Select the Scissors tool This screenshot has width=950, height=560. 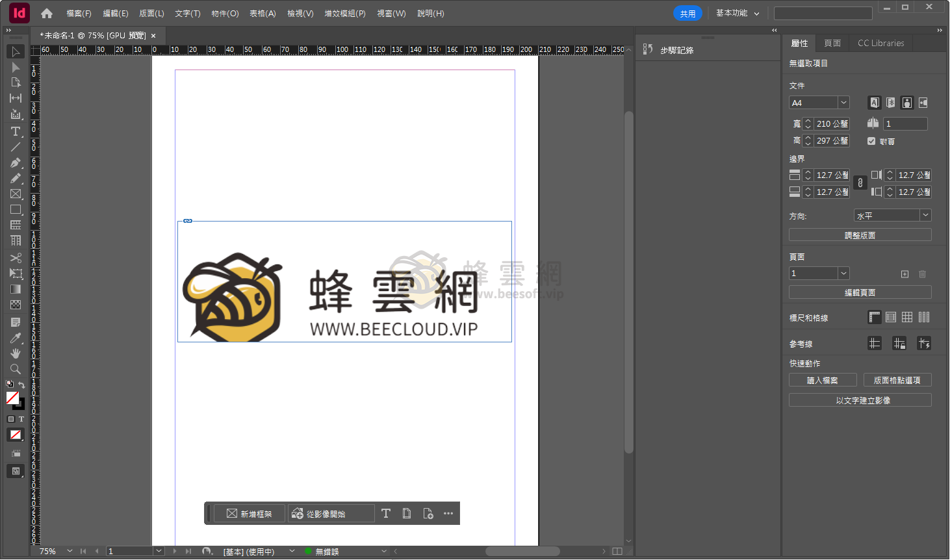click(x=16, y=258)
